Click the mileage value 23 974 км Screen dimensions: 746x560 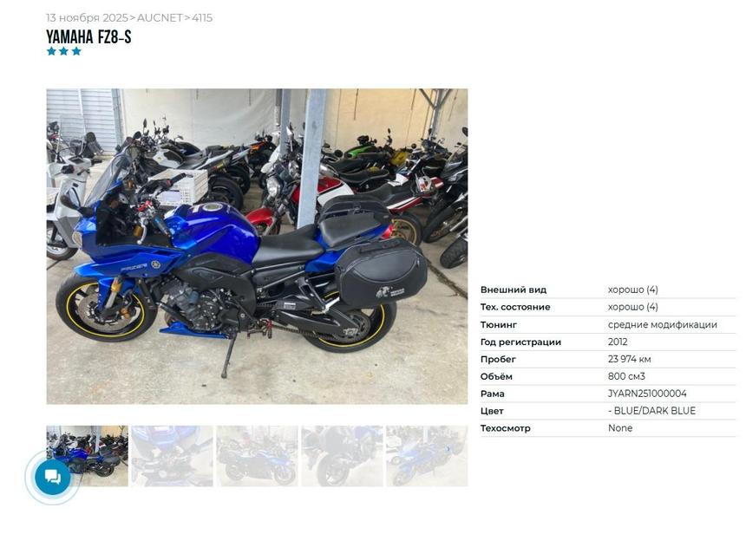coord(629,359)
